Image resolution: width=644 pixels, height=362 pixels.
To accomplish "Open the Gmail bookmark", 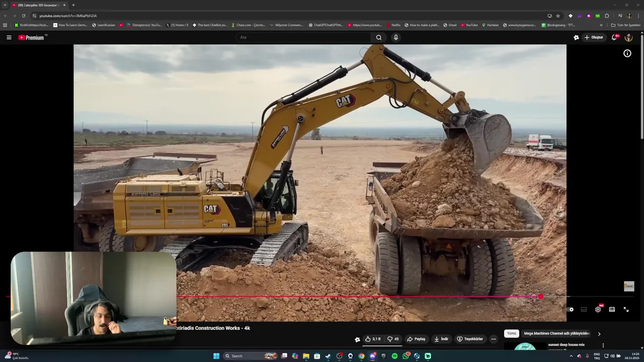I will point(450,25).
